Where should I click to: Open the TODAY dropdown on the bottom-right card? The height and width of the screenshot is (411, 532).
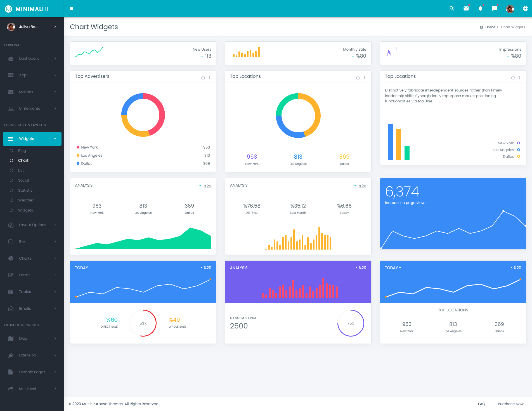tap(393, 268)
